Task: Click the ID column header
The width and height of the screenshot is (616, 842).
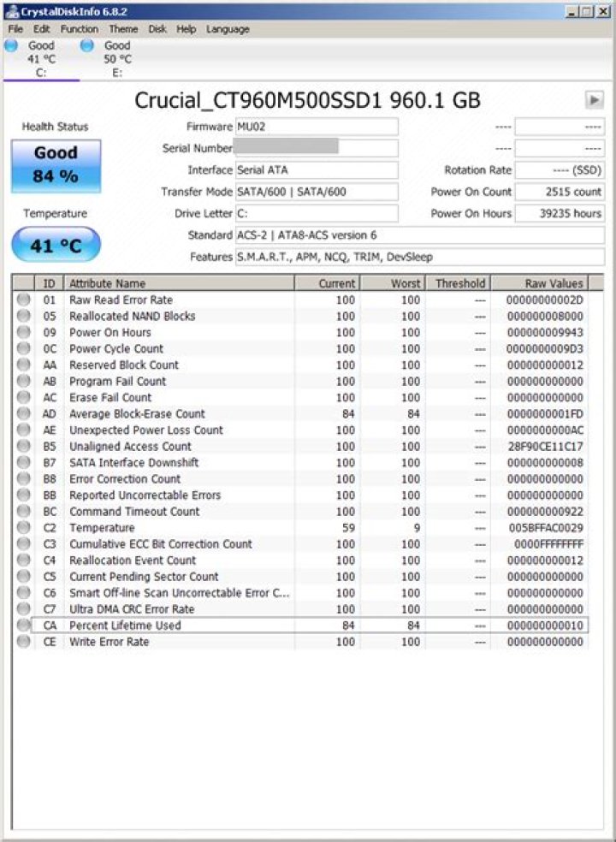Action: (49, 283)
